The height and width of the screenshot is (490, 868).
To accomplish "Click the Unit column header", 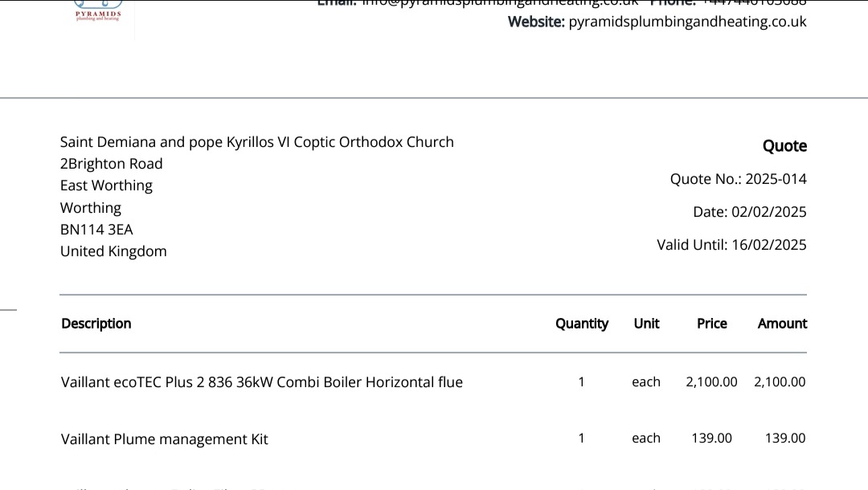I will pos(646,324).
